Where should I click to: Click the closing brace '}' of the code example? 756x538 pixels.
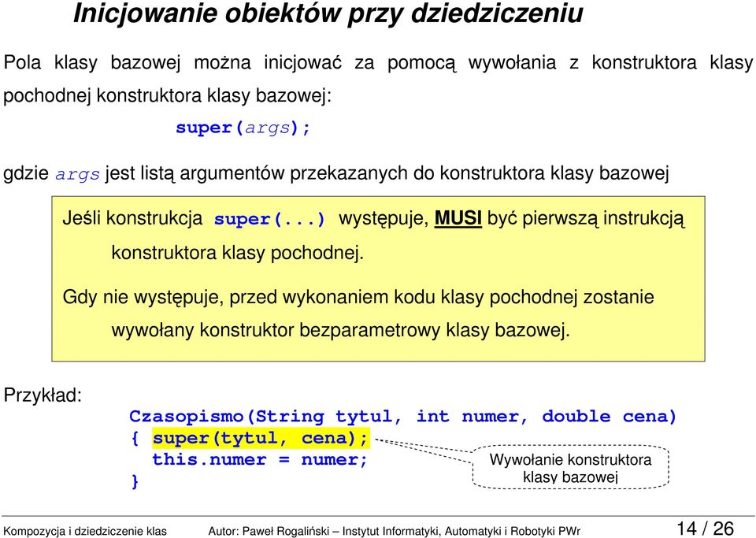(135, 481)
